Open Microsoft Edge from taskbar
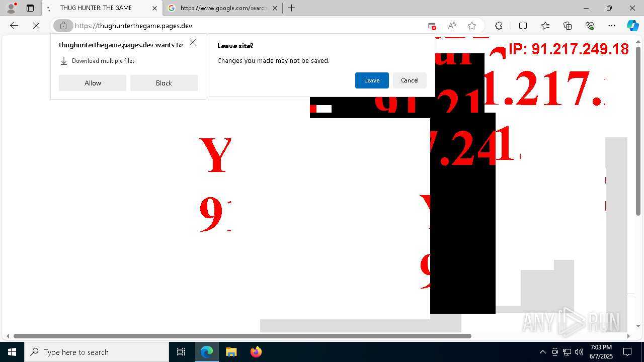 click(x=207, y=352)
